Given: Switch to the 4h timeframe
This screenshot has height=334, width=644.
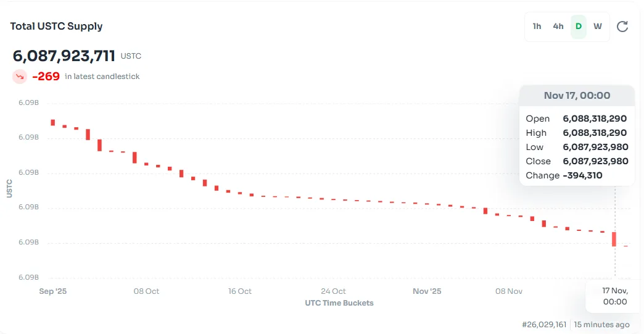Looking at the screenshot, I should [x=558, y=27].
